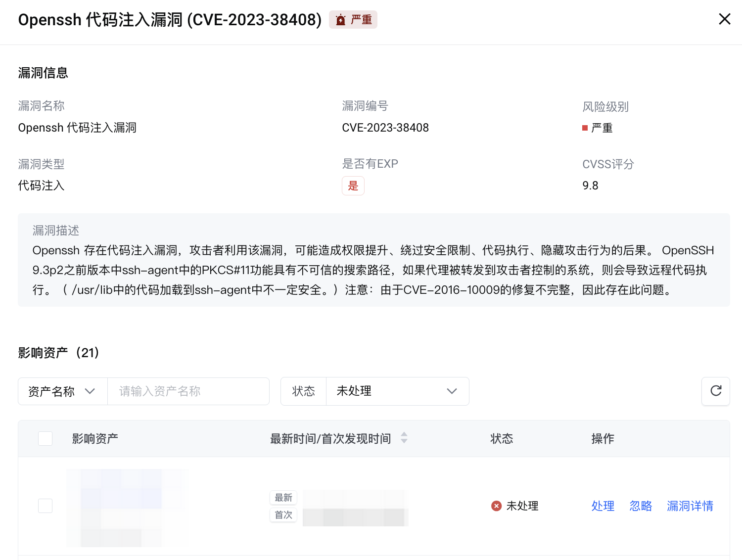This screenshot has height=560, width=742.
Task: Click the red unprocessed status icon
Action: point(496,506)
